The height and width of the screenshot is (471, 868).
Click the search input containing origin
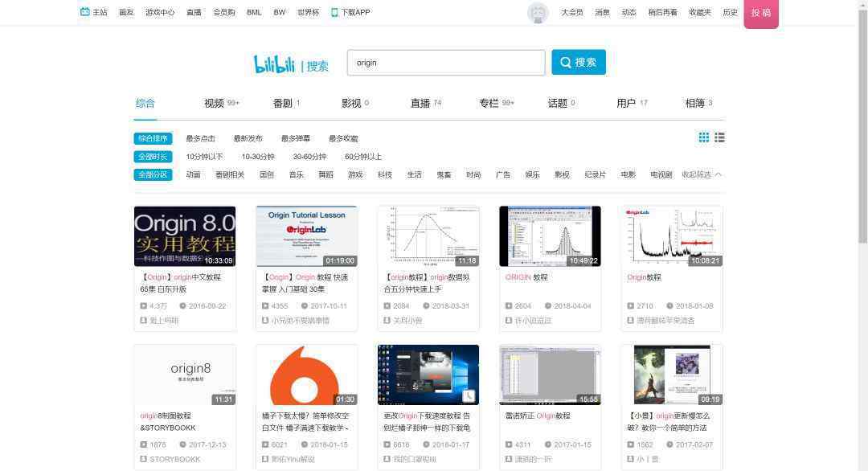pos(445,63)
